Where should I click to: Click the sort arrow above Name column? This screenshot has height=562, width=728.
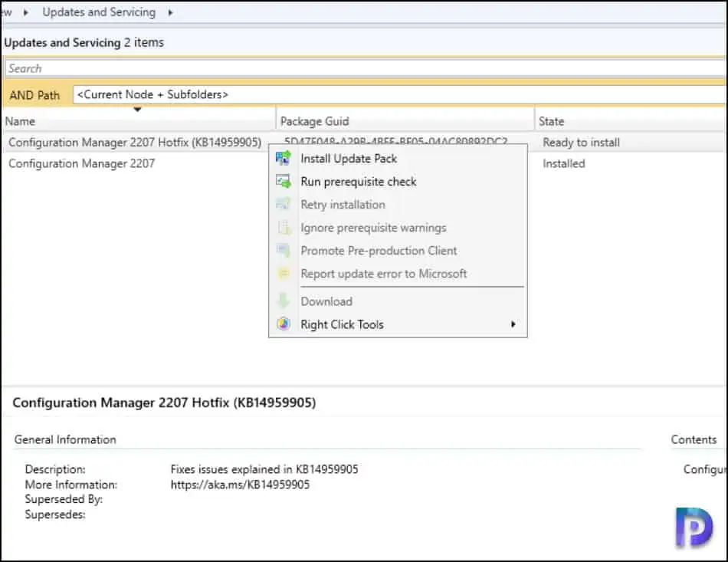click(137, 110)
